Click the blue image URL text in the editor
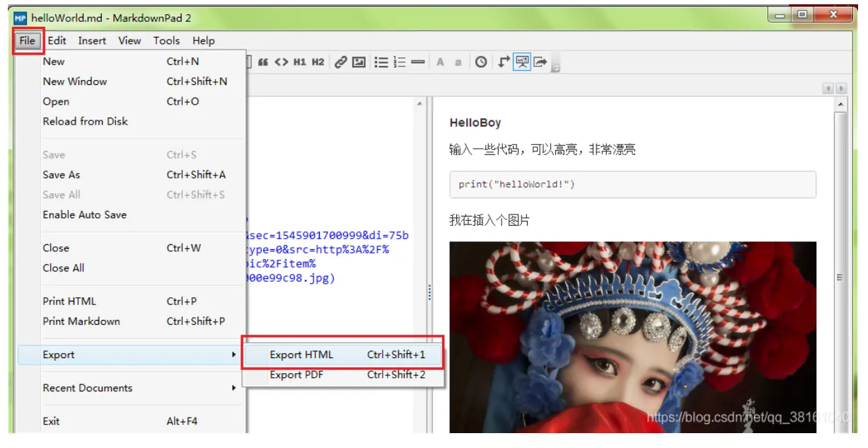This screenshot has height=448, width=868. pyautogui.click(x=328, y=256)
